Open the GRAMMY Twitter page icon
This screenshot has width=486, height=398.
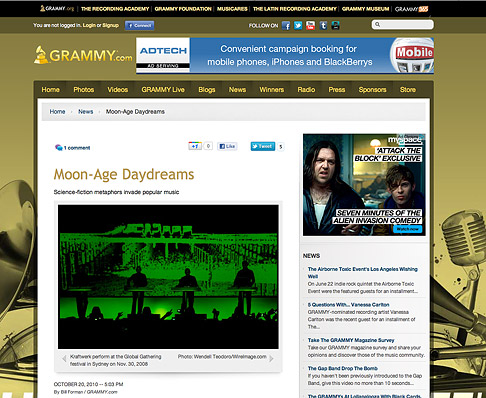pyautogui.click(x=298, y=25)
